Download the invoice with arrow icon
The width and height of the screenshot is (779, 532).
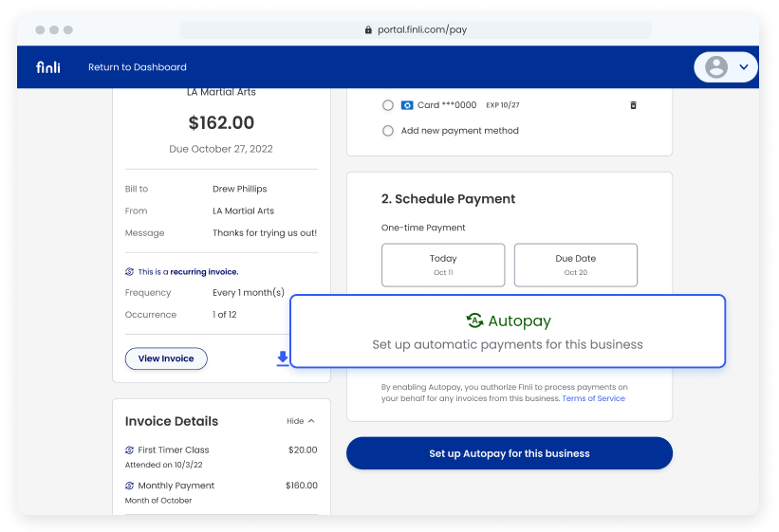click(282, 358)
